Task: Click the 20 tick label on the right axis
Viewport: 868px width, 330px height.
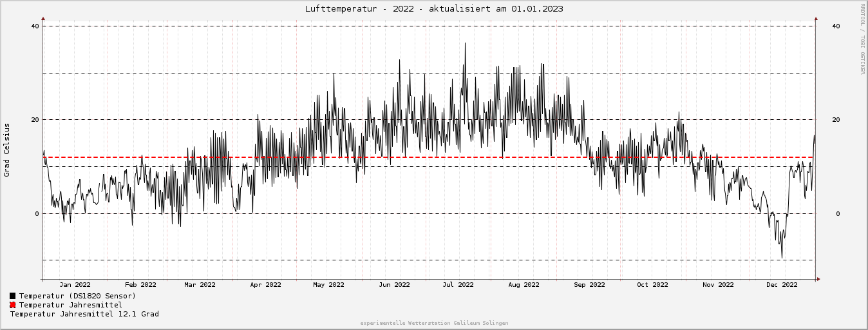Action: 836,119
